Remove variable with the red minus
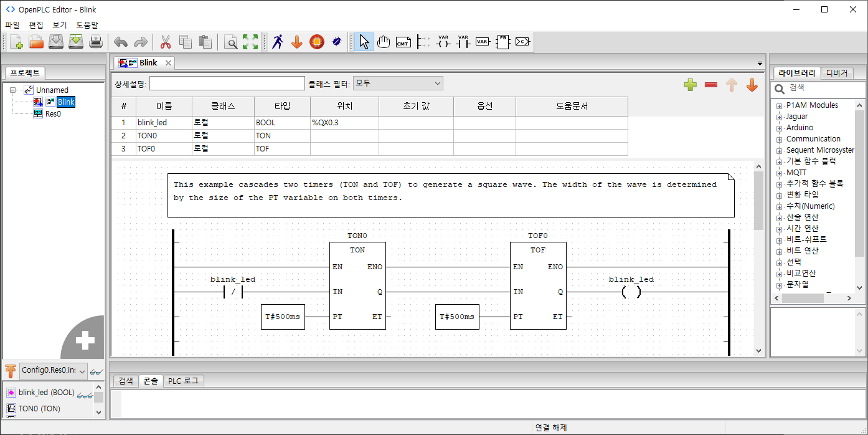This screenshot has width=868, height=435. (x=711, y=85)
